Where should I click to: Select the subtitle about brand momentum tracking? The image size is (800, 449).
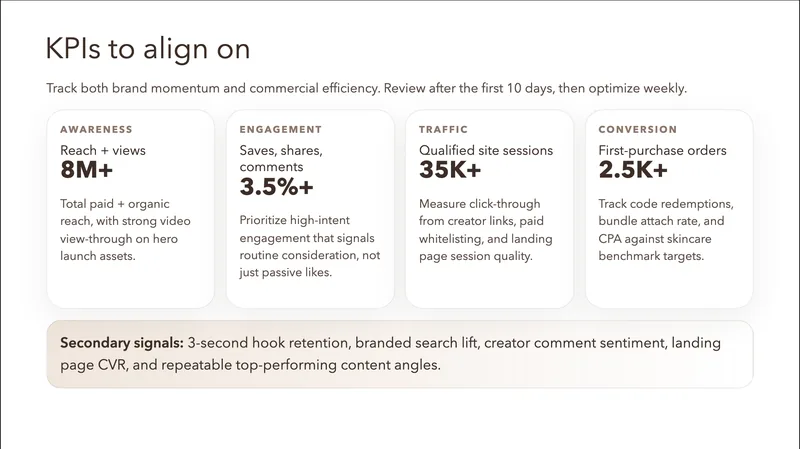(x=366, y=89)
